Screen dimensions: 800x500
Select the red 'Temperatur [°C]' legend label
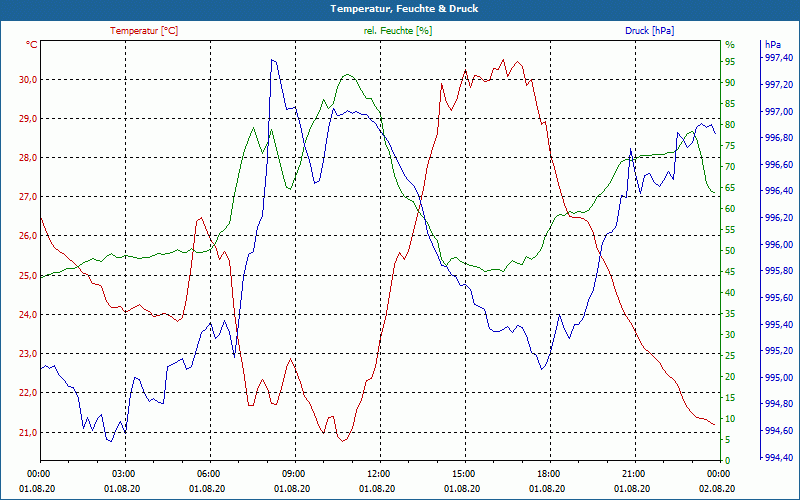click(144, 31)
